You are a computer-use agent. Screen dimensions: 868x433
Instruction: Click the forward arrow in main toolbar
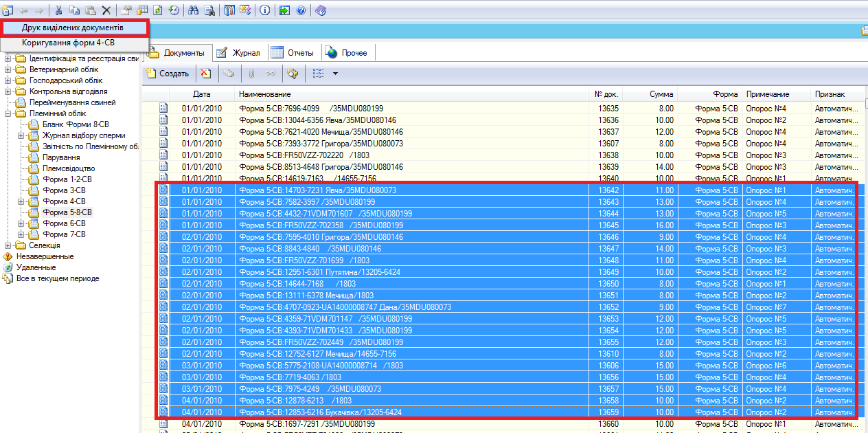[x=38, y=10]
